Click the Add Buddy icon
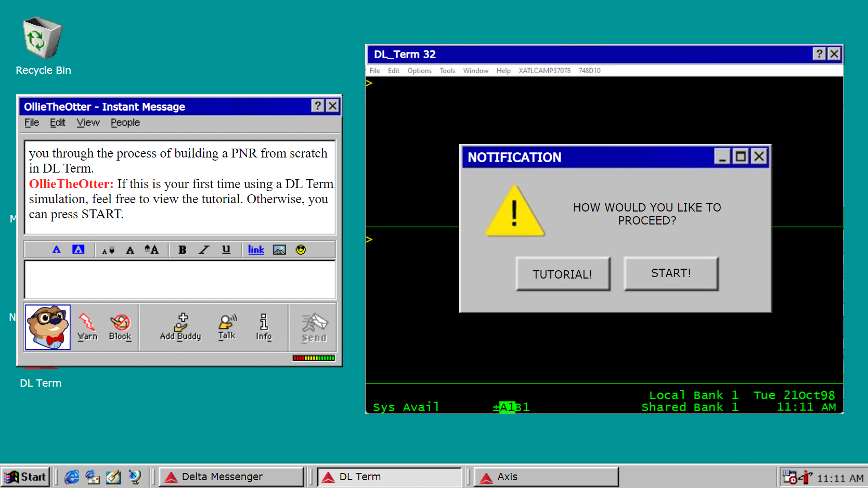This screenshot has width=868, height=488. (x=180, y=327)
